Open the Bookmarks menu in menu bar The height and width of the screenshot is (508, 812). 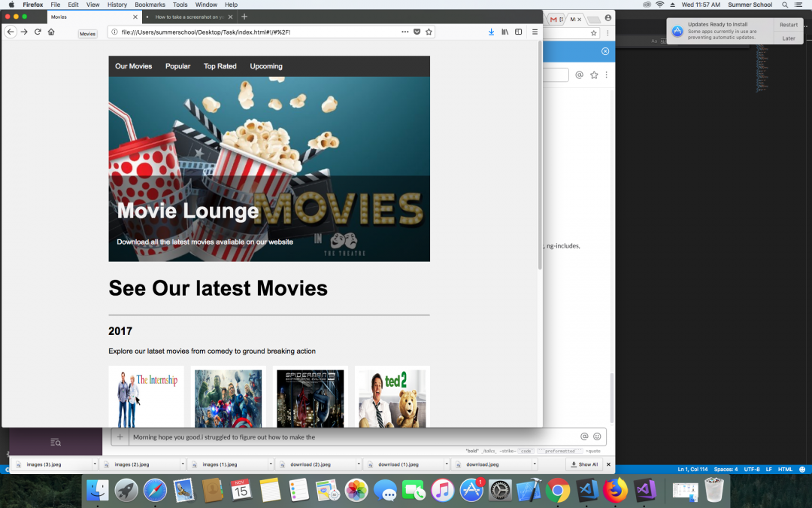[x=150, y=5]
